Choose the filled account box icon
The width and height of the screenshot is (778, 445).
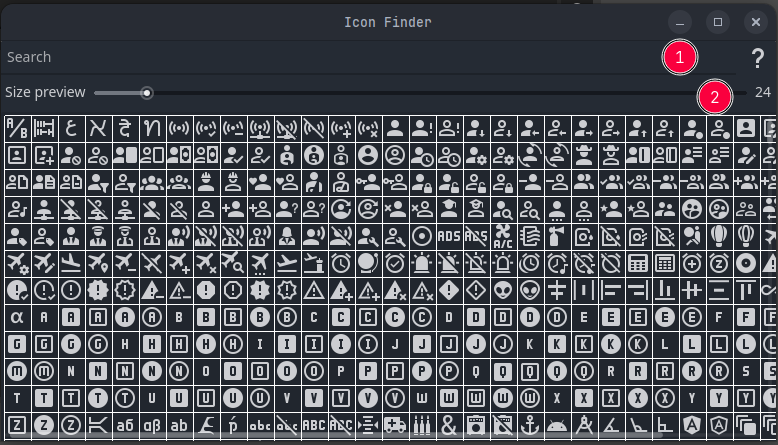click(746, 128)
